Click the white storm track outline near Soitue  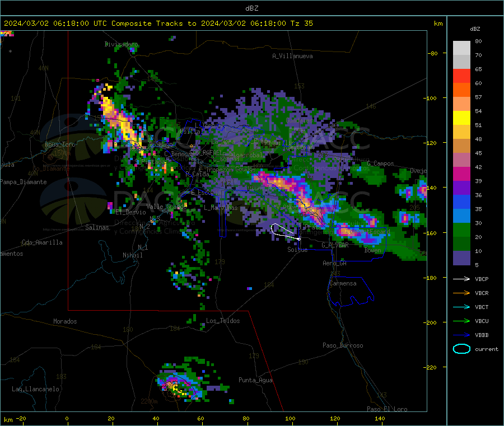[285, 232]
